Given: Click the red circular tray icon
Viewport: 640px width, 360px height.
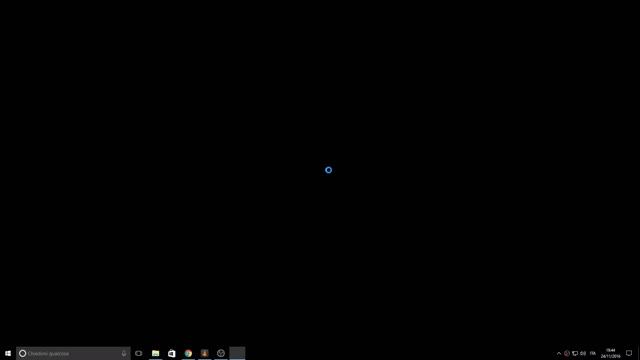Looking at the screenshot, I should point(567,353).
